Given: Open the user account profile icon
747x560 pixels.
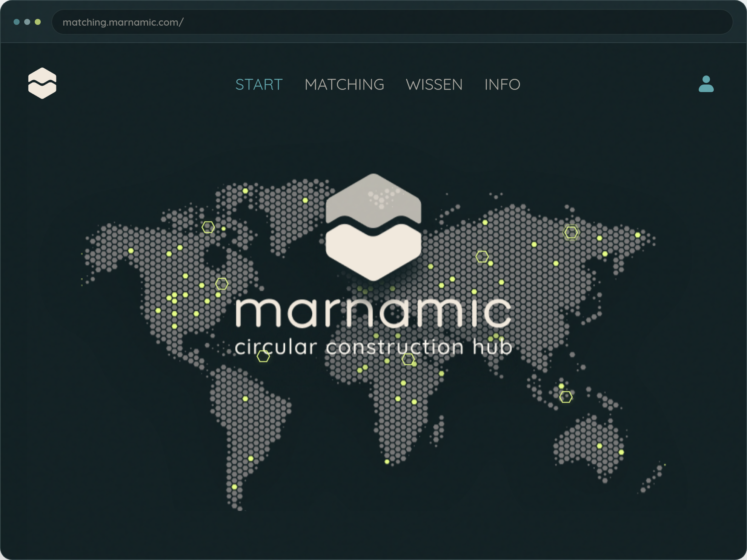Looking at the screenshot, I should (706, 84).
